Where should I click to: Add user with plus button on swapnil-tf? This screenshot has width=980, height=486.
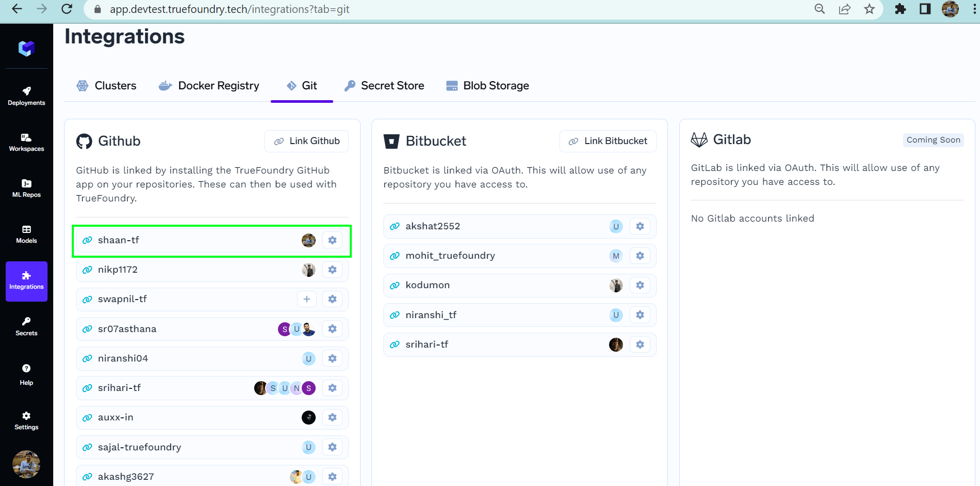[307, 299]
